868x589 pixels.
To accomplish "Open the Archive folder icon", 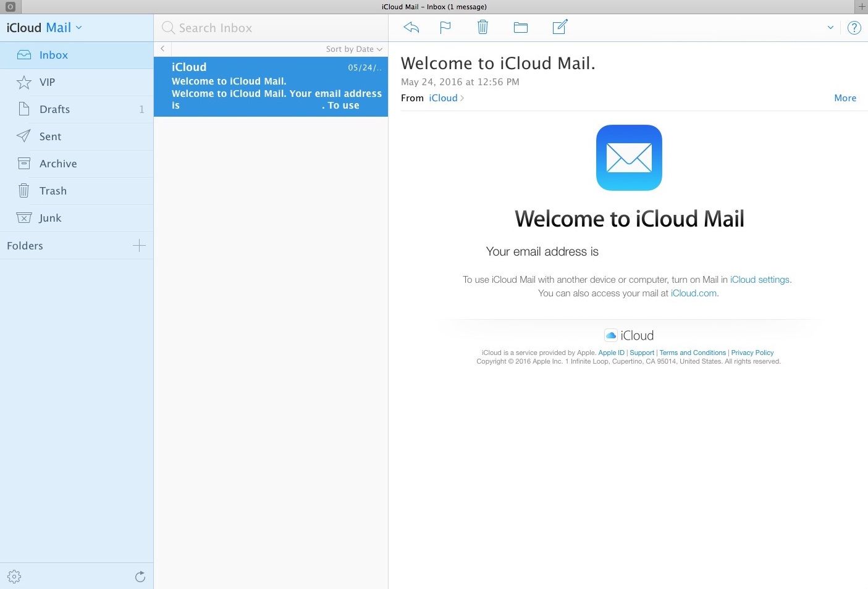I will pyautogui.click(x=23, y=163).
